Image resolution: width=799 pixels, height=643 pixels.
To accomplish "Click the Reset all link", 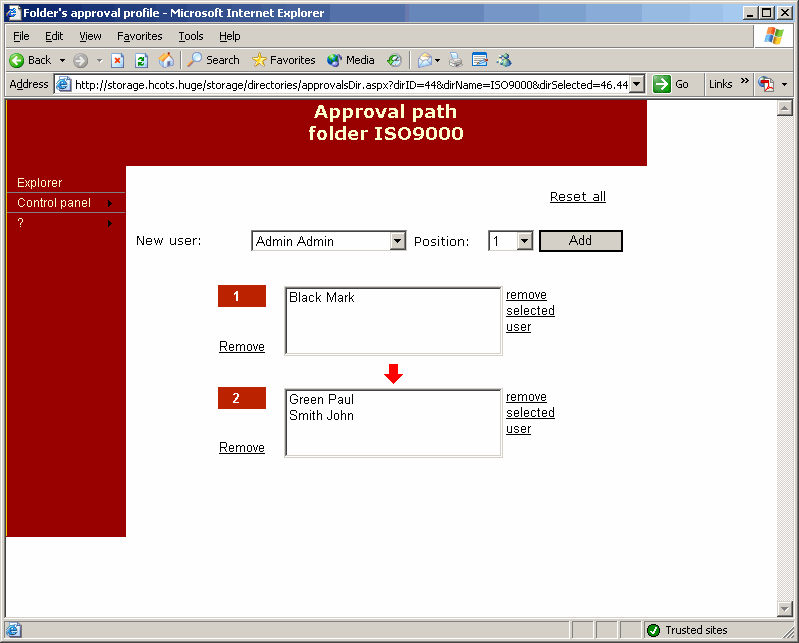I will coord(578,197).
